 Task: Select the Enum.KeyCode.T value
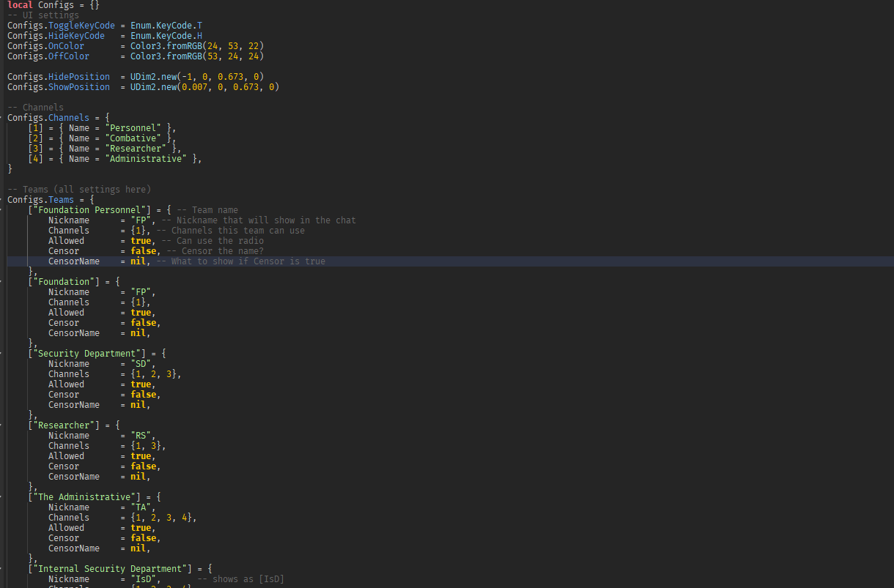tap(166, 26)
